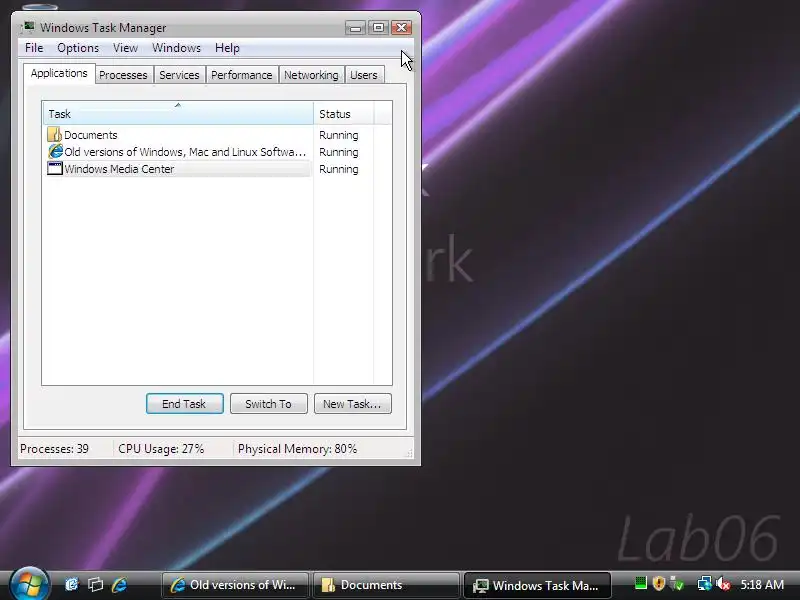Switch to the Services tab

pos(179,75)
